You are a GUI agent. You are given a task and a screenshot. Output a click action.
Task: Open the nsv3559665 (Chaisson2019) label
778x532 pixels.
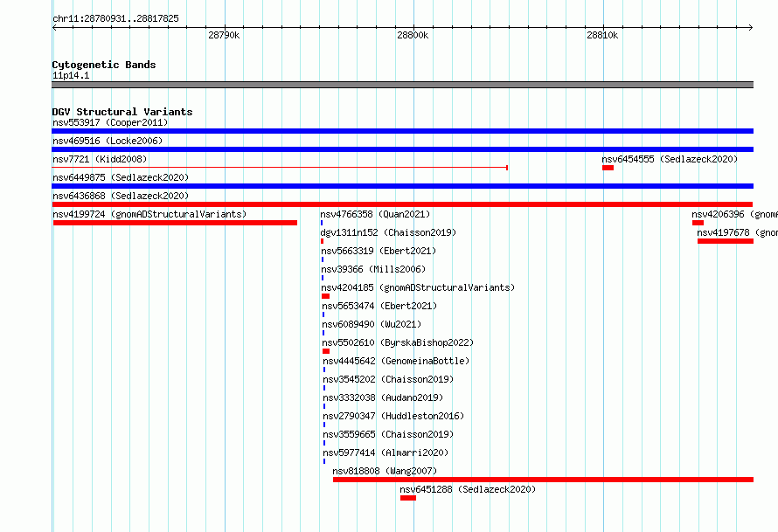point(388,434)
